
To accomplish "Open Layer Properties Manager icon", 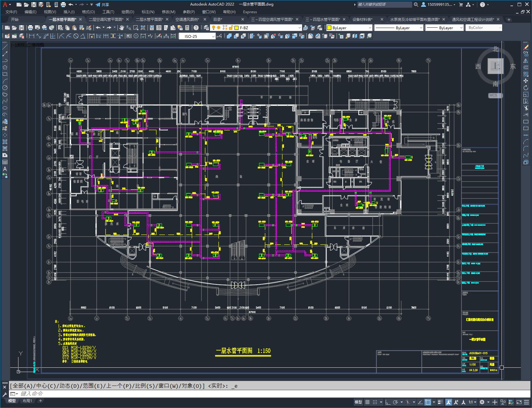I will 207,28.
